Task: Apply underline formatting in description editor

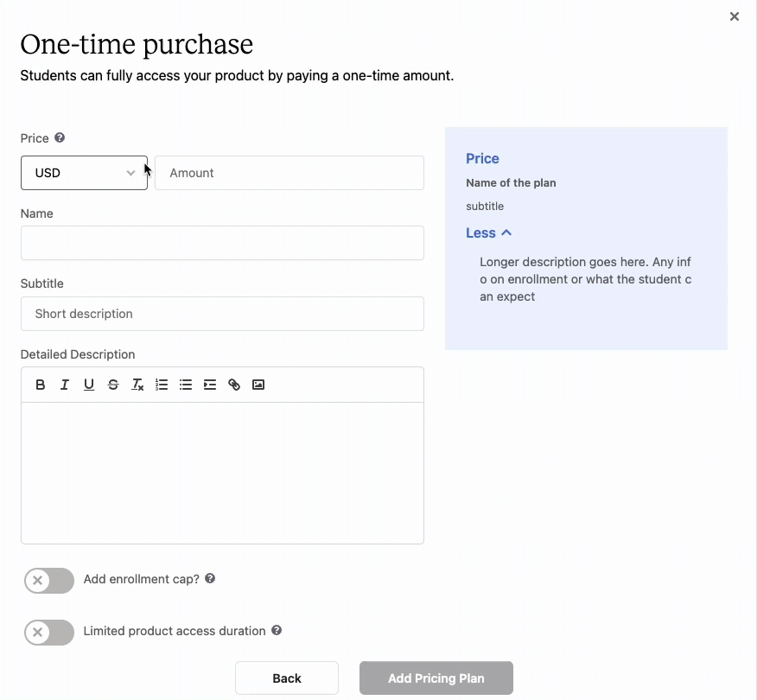Action: pos(89,385)
